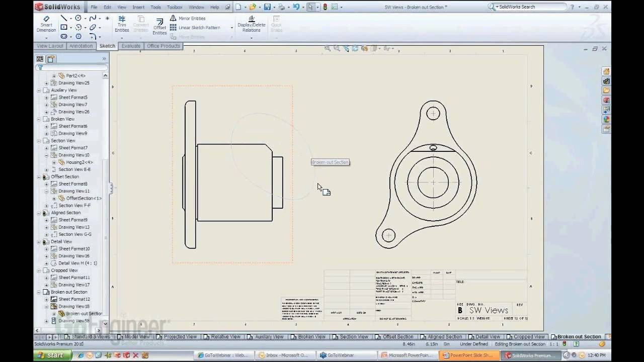This screenshot has width=644, height=362.
Task: Select the Sketch Fillet tool
Action: coord(93,36)
